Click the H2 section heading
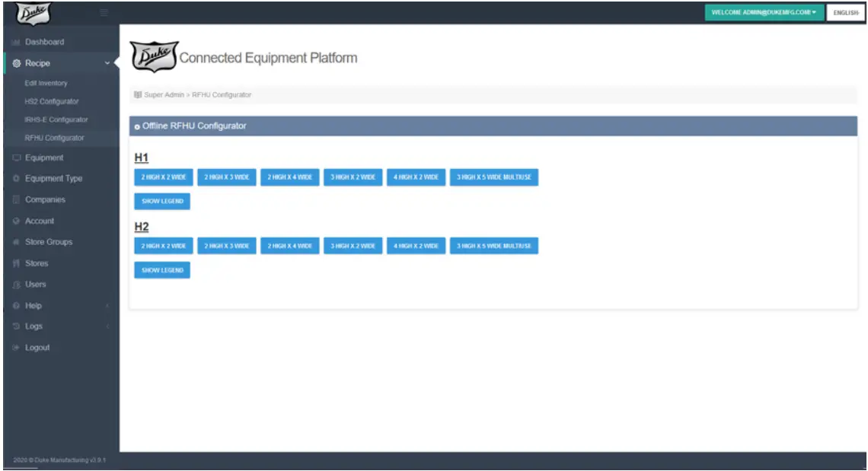868x471 pixels. click(x=141, y=227)
